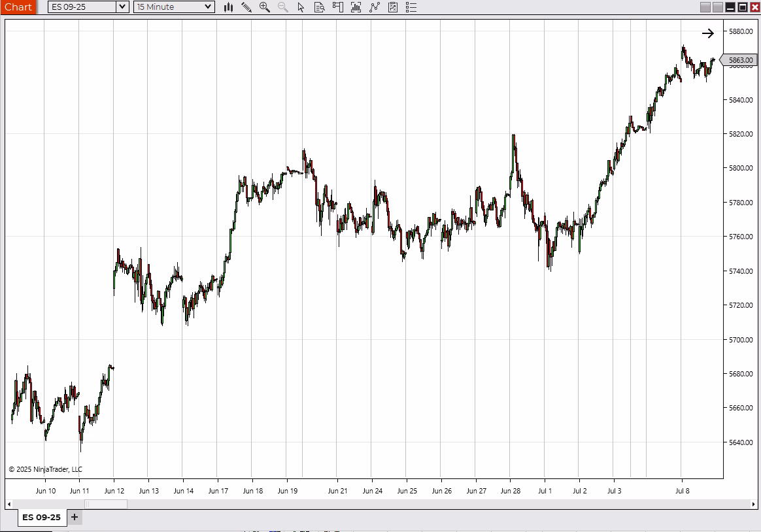This screenshot has width=761, height=532.
Task: Expand the ES 09-25 instrument dropdown
Action: (x=122, y=7)
